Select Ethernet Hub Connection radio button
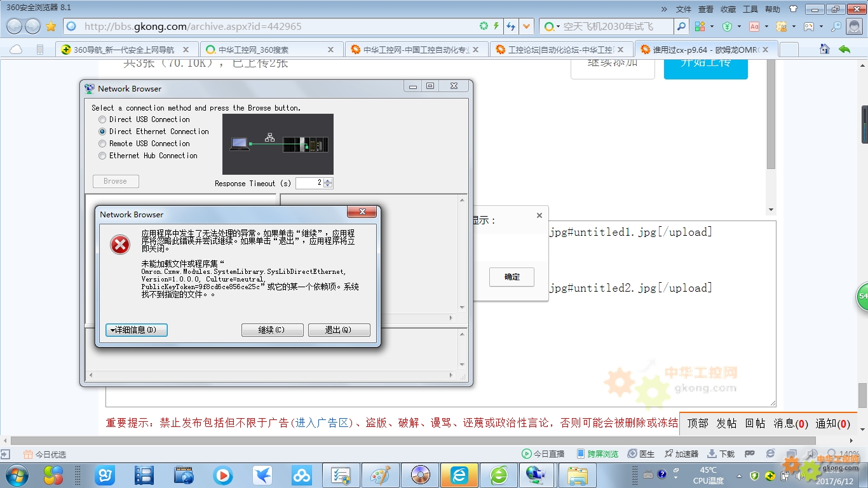Image resolution: width=868 pixels, height=488 pixels. (x=102, y=156)
